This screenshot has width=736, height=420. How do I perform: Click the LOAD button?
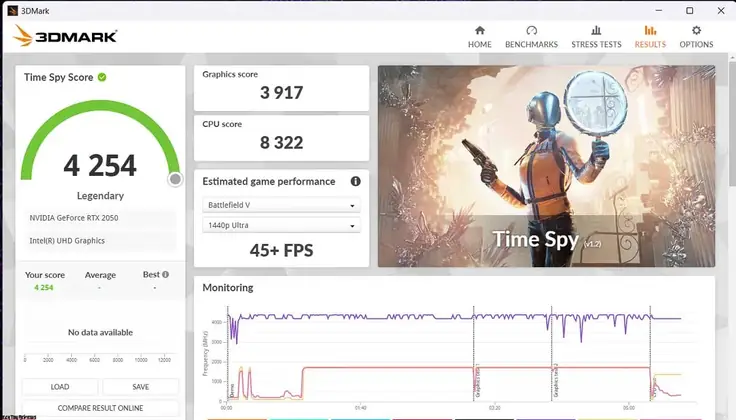(60, 387)
